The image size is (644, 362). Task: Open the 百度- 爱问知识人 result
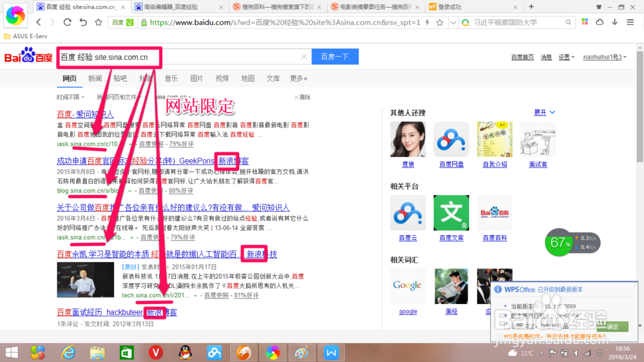coord(86,114)
